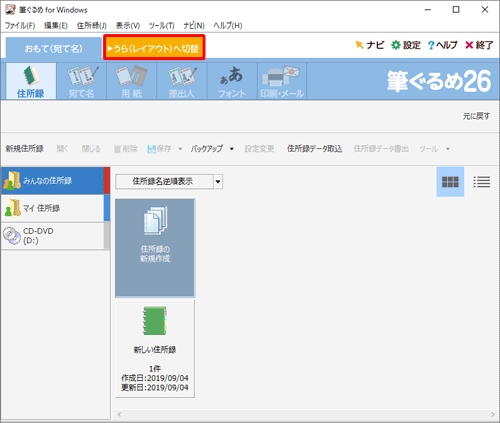
Task: Switch to thumbnail grid view
Action: point(450,182)
